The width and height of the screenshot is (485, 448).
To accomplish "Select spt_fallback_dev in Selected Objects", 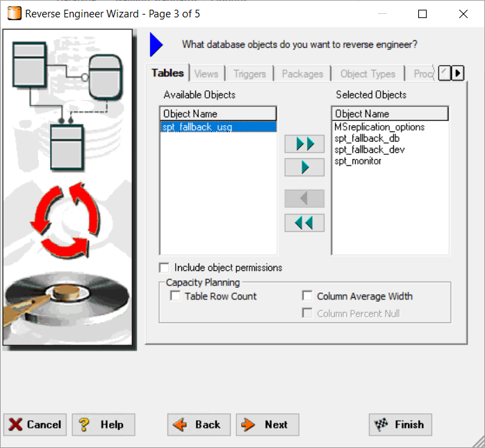I will click(370, 149).
